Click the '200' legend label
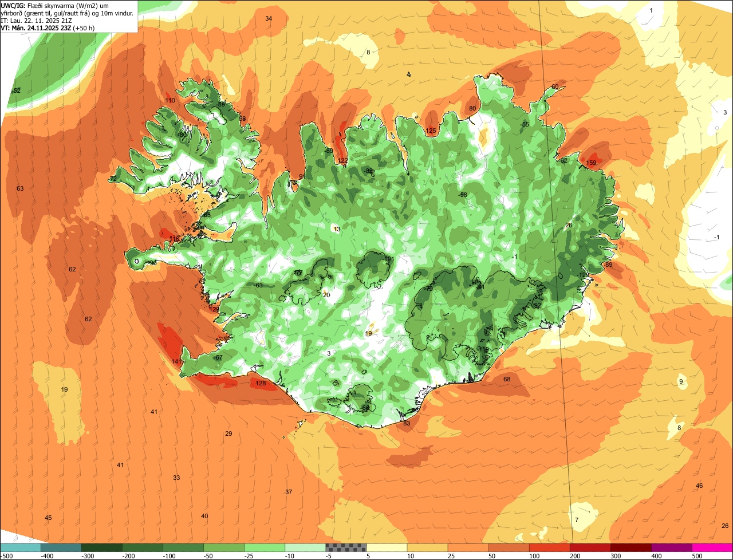The width and height of the screenshot is (733, 560). coord(576,556)
